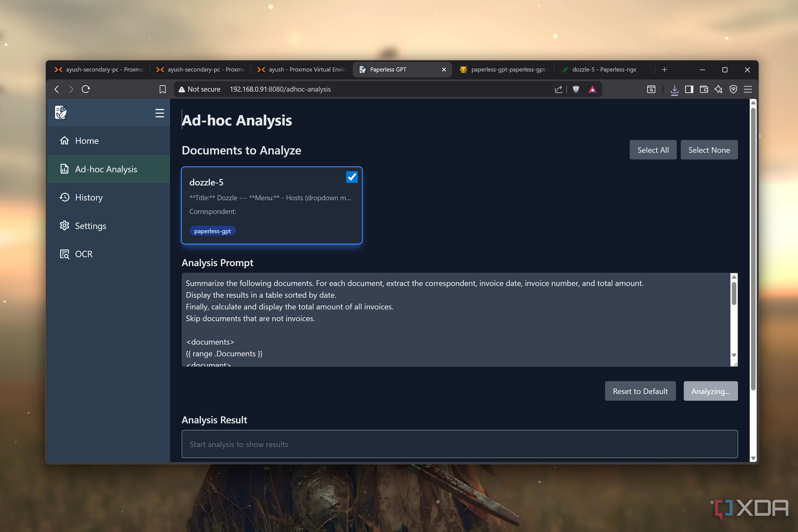Image resolution: width=798 pixels, height=532 pixels.
Task: Go to Home in the sidebar
Action: pyautogui.click(x=109, y=140)
